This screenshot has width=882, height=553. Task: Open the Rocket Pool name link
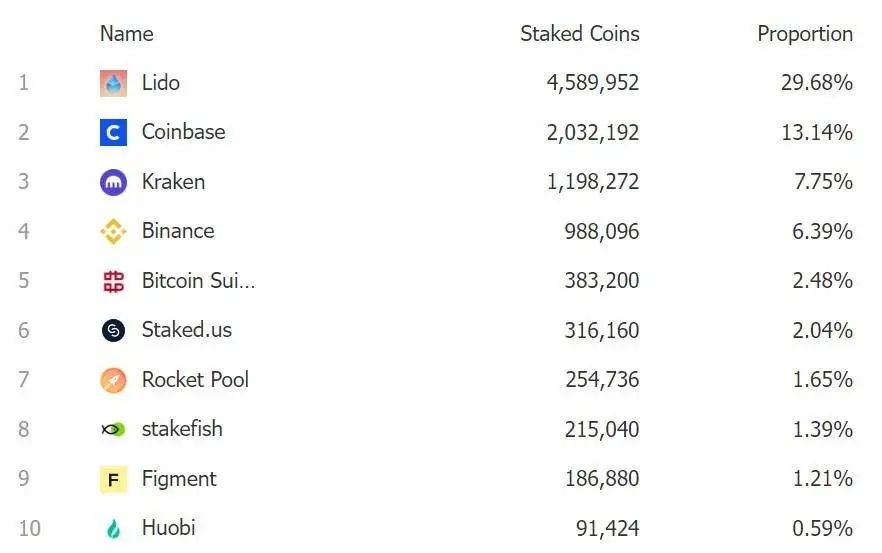click(x=195, y=380)
